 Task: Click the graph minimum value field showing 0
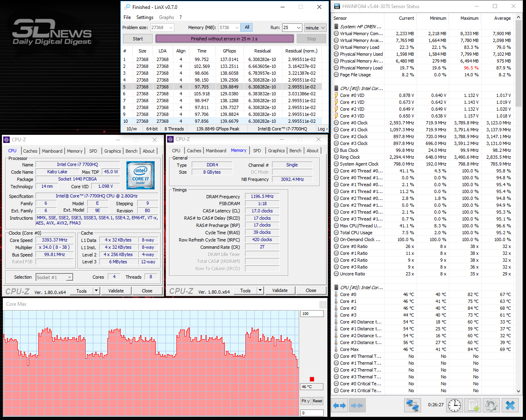tap(312, 413)
